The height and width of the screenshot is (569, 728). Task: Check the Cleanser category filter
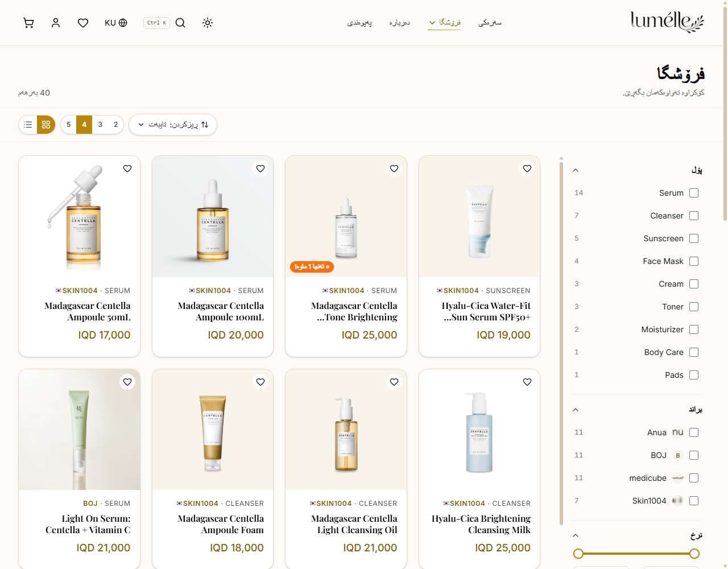coord(694,216)
